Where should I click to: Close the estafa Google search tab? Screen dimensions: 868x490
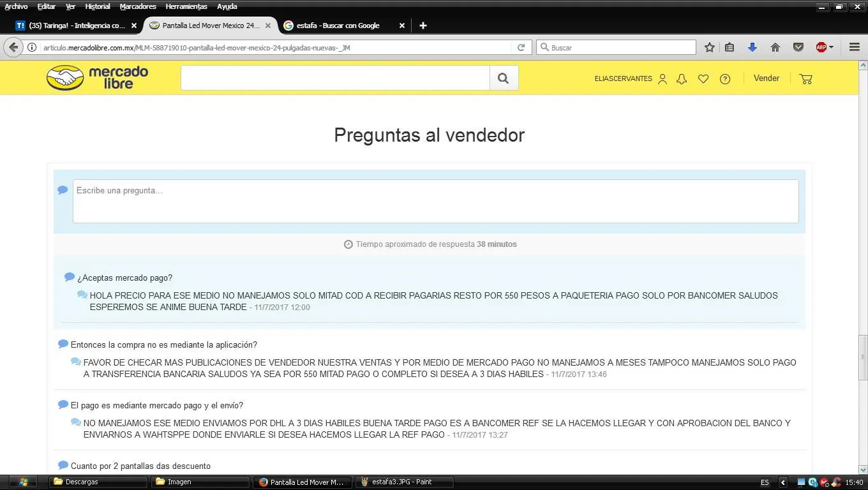click(x=402, y=26)
